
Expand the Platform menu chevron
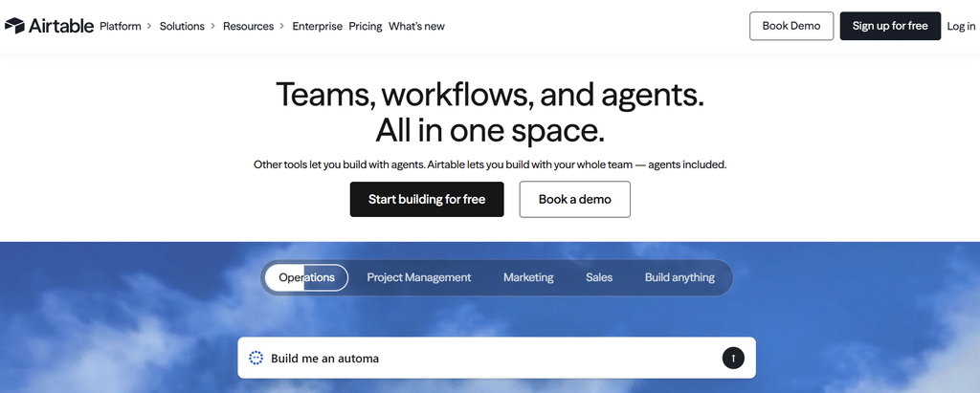click(x=148, y=26)
